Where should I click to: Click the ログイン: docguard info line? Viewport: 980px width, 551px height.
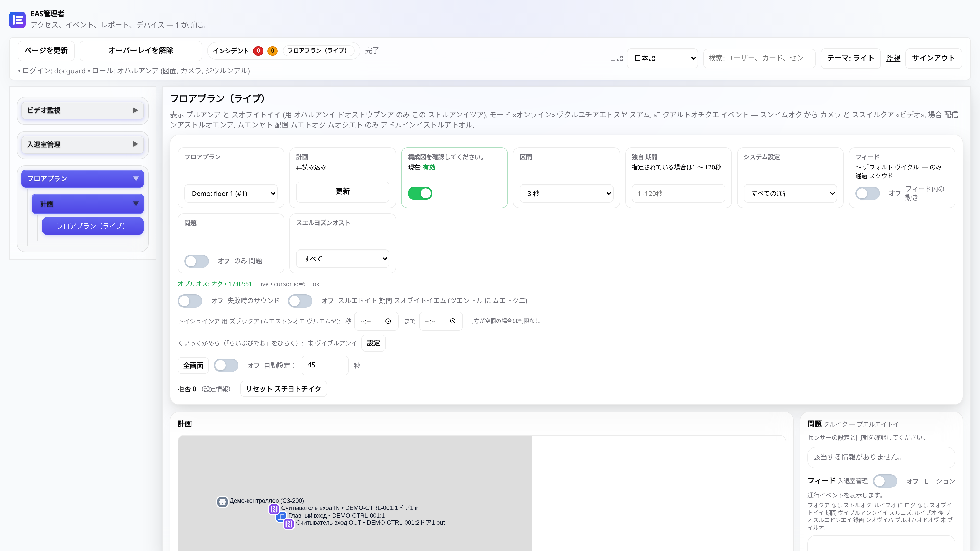coord(134,71)
